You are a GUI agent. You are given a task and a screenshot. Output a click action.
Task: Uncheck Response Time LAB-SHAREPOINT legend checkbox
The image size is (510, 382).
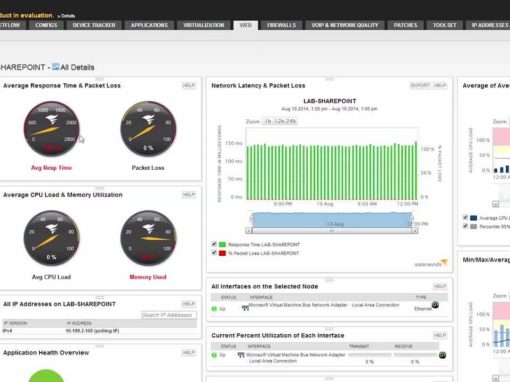(214, 244)
